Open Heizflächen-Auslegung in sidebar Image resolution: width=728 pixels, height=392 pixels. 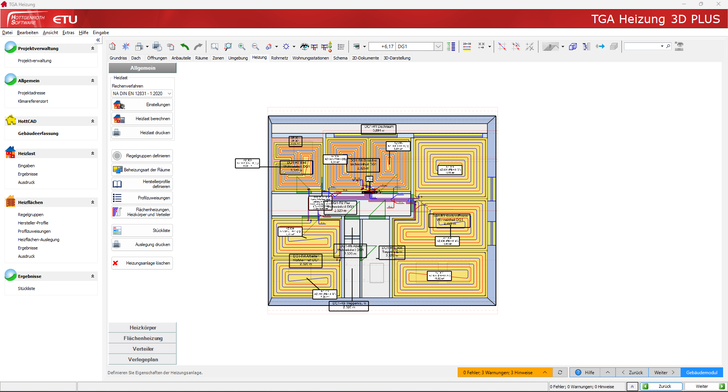(x=39, y=240)
